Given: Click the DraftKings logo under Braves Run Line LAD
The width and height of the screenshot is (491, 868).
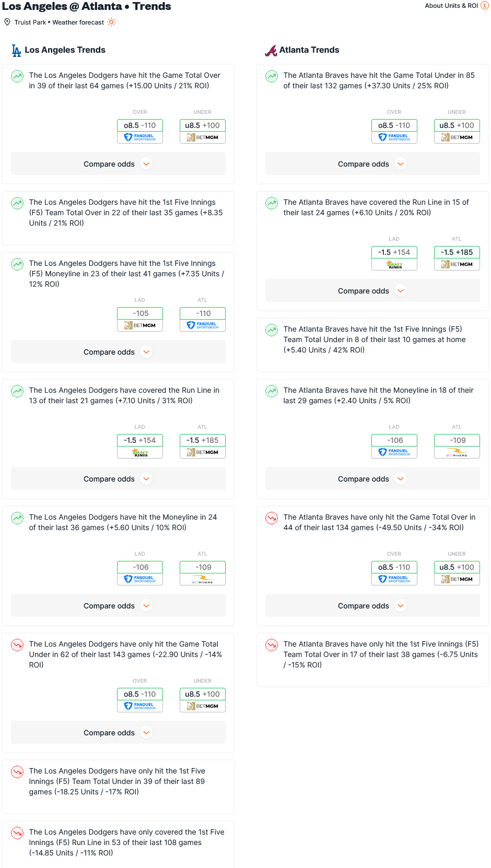Looking at the screenshot, I should (394, 264).
